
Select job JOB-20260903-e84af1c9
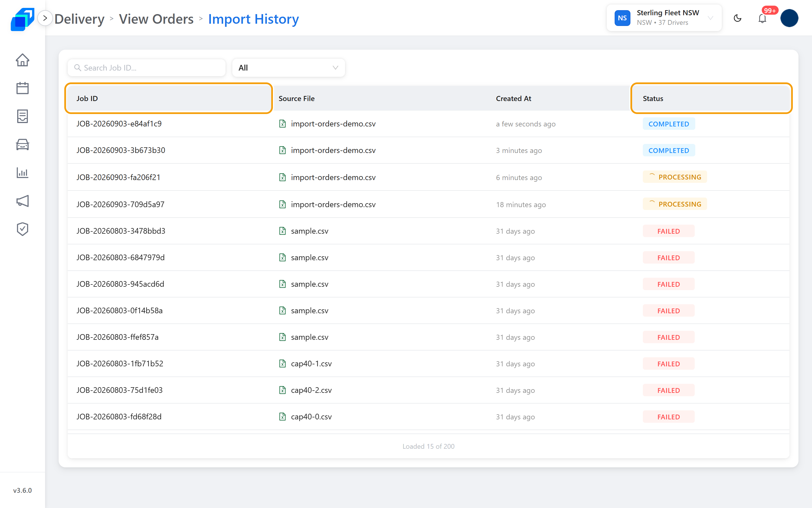coord(119,124)
